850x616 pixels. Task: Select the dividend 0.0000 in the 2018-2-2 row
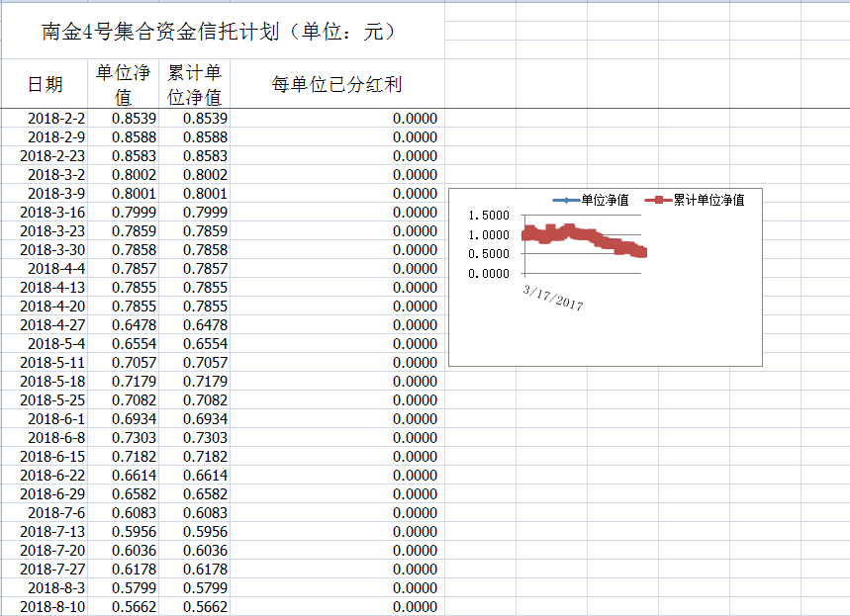[337, 118]
